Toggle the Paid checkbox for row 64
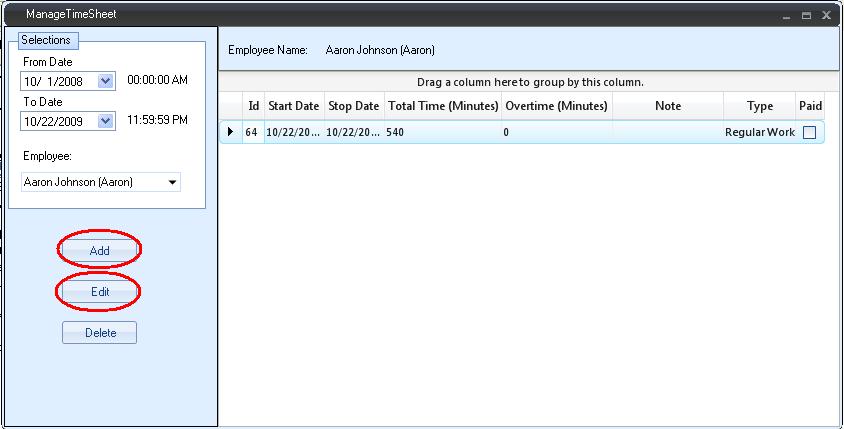Image resolution: width=844 pixels, height=429 pixels. pos(809,132)
